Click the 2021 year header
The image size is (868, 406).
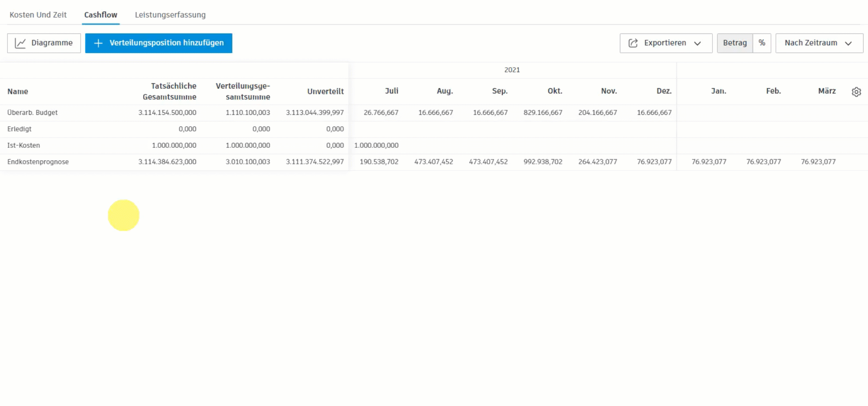pyautogui.click(x=512, y=69)
